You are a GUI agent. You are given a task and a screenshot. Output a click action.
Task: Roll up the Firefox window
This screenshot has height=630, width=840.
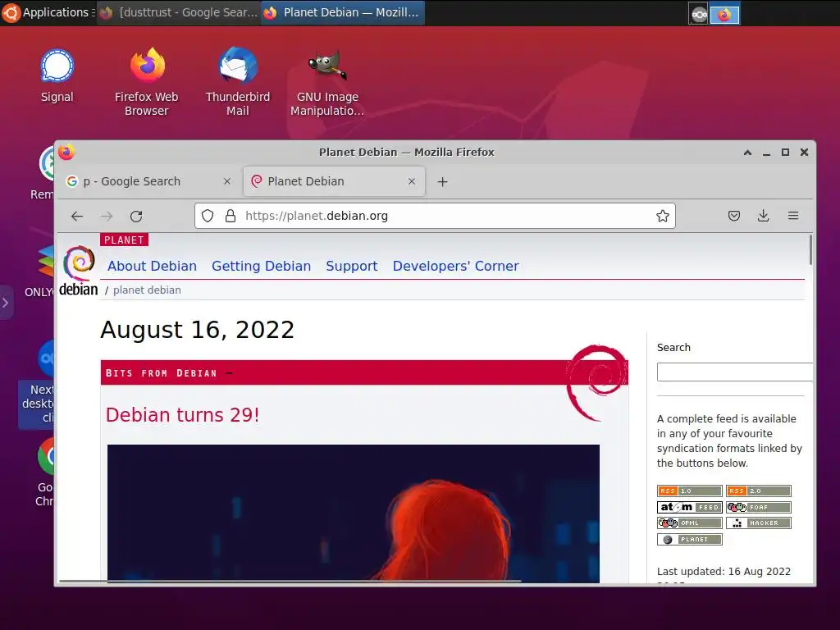pos(747,153)
